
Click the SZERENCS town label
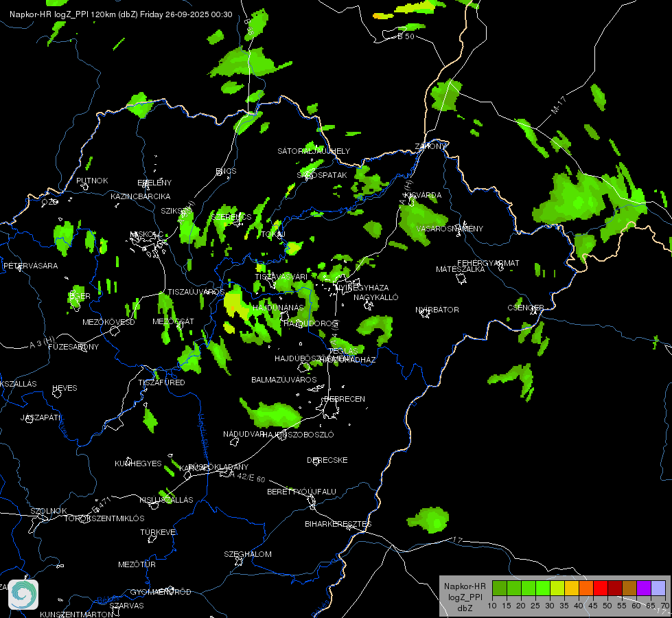(231, 217)
